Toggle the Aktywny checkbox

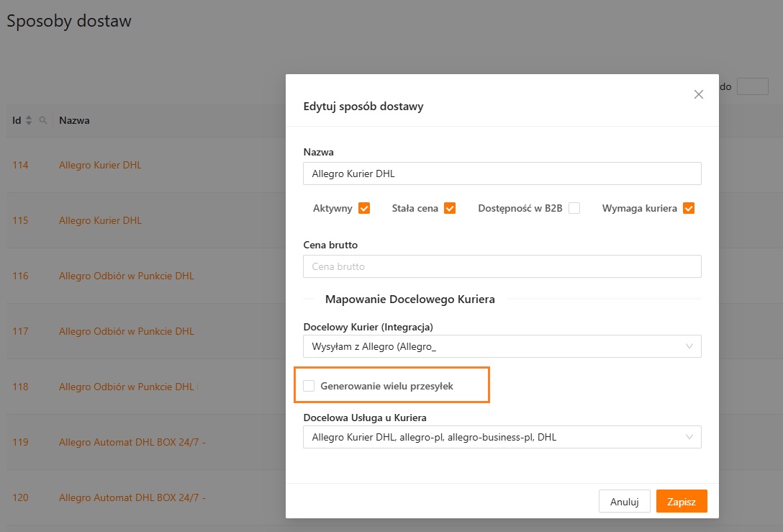tap(364, 208)
